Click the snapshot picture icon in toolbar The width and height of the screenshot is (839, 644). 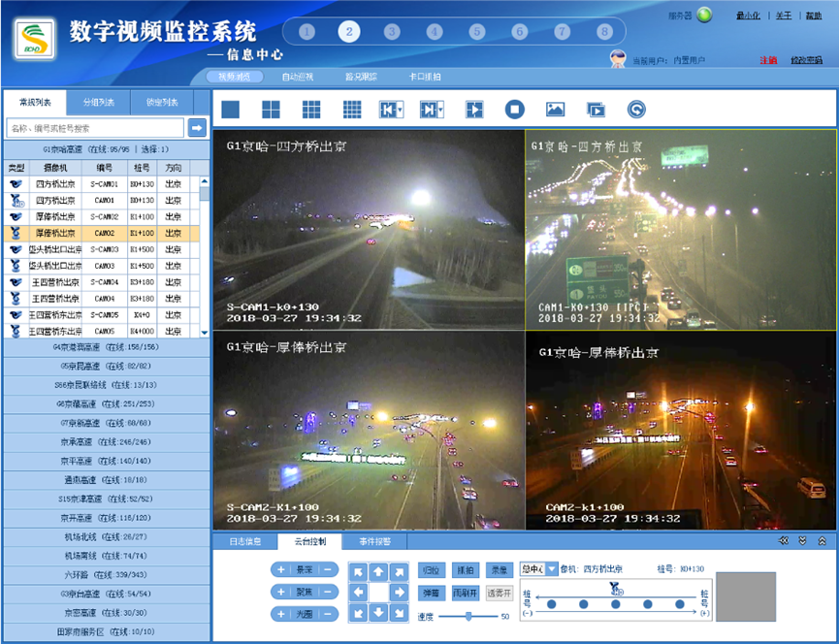(555, 110)
